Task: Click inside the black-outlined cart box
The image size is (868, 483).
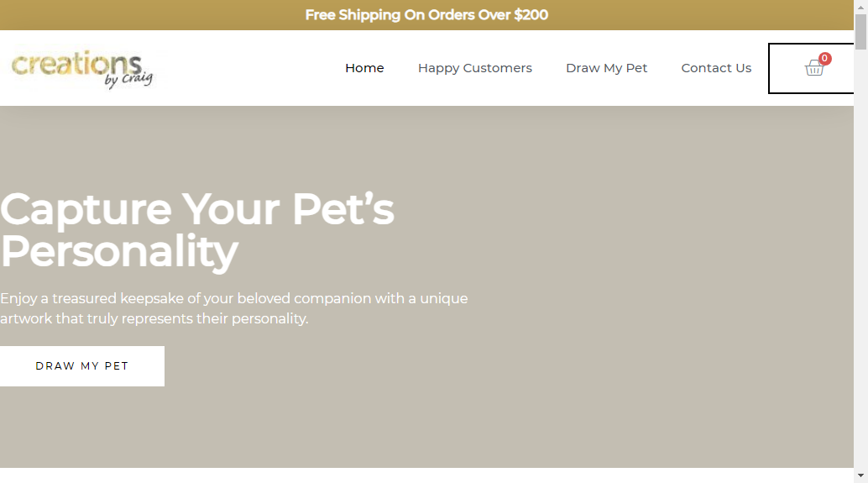Action: tap(811, 68)
